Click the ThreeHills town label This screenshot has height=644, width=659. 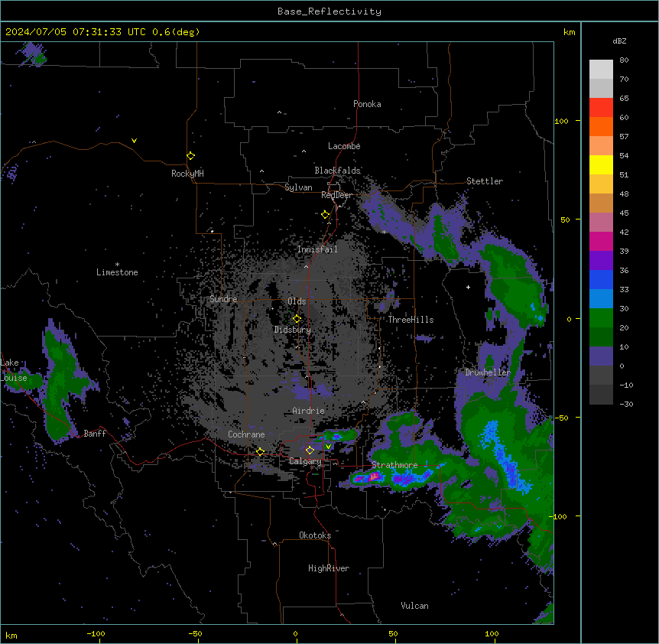coord(411,320)
